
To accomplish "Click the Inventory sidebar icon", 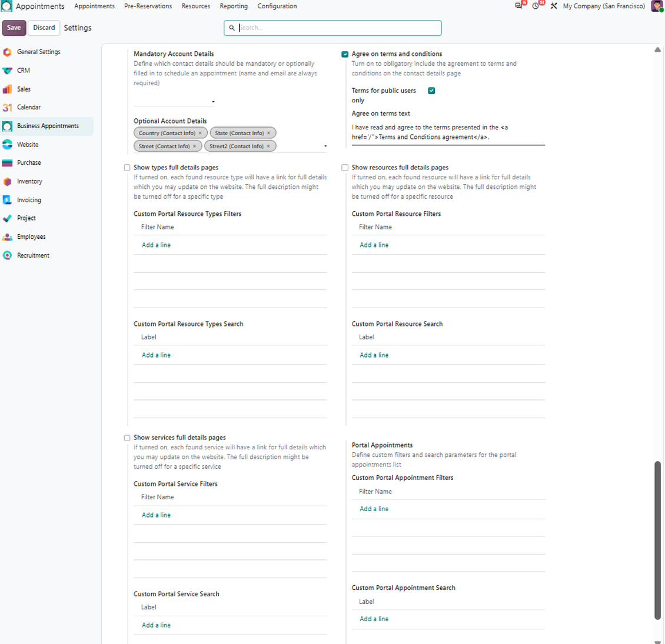I will click(7, 182).
